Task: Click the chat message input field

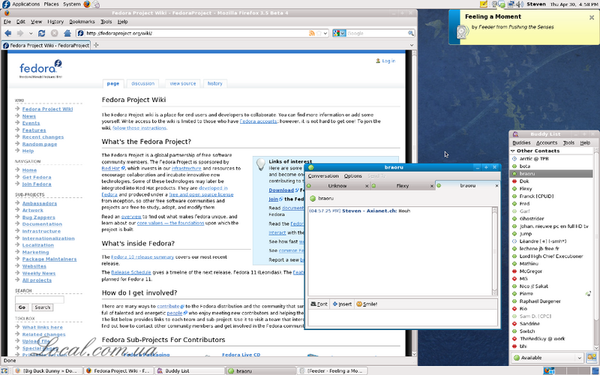Action: [402, 318]
